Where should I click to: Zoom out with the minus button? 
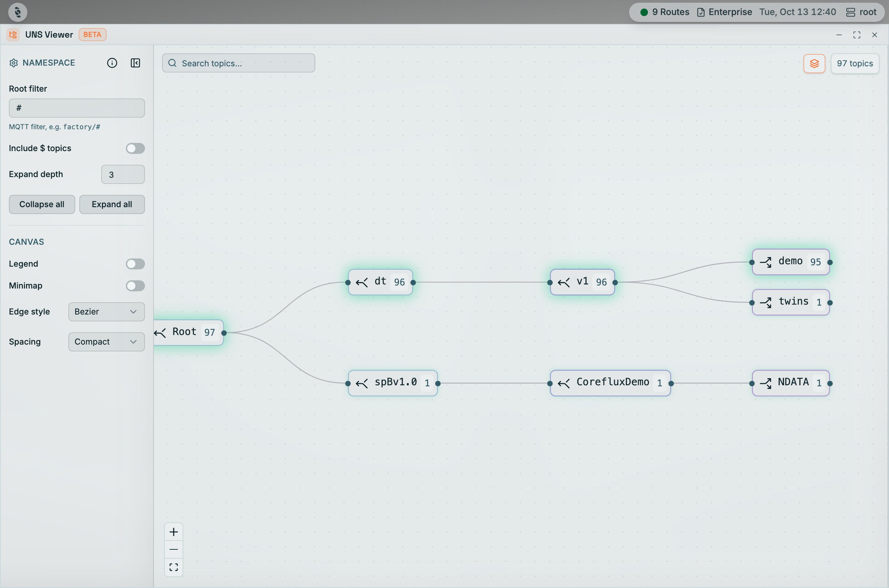pyautogui.click(x=174, y=549)
